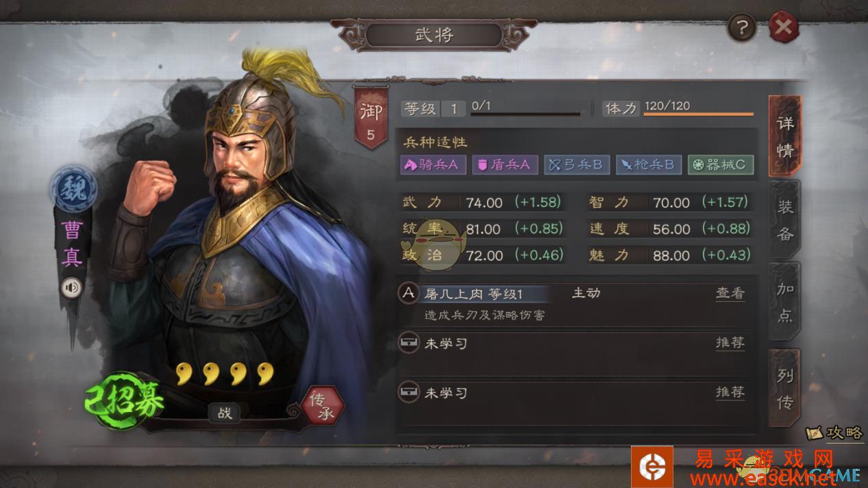Tap the 战 battle button
The width and height of the screenshot is (868, 488).
coord(225,413)
